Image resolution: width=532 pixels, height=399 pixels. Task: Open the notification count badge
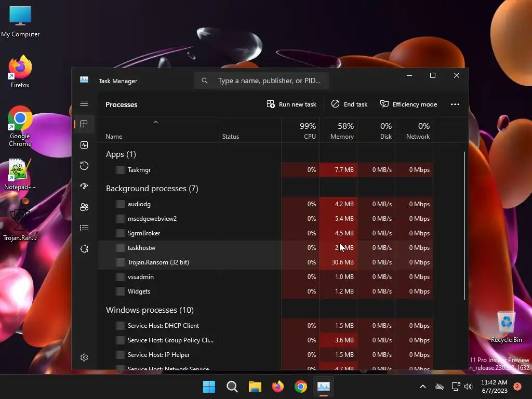coord(517,387)
